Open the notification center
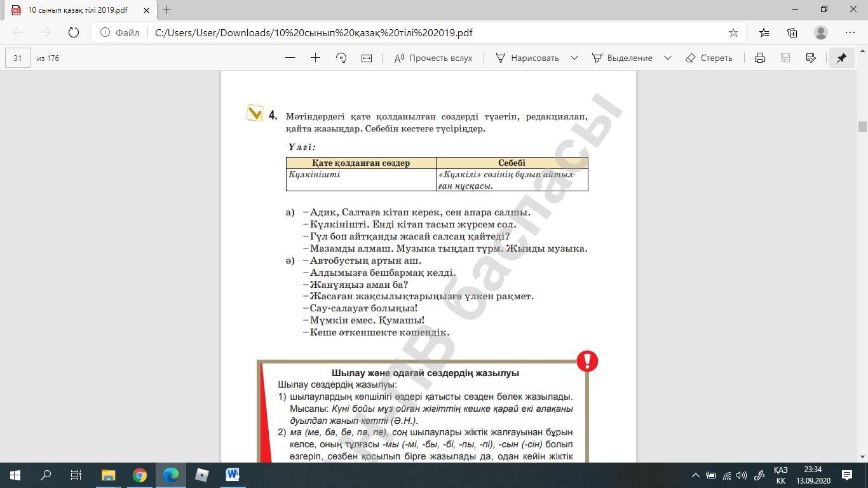This screenshot has height=488, width=868. click(x=846, y=475)
